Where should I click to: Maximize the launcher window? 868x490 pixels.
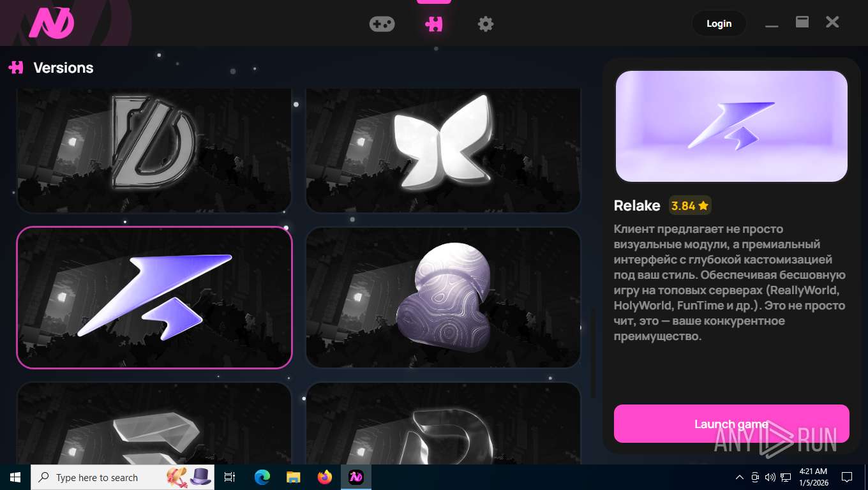point(802,22)
